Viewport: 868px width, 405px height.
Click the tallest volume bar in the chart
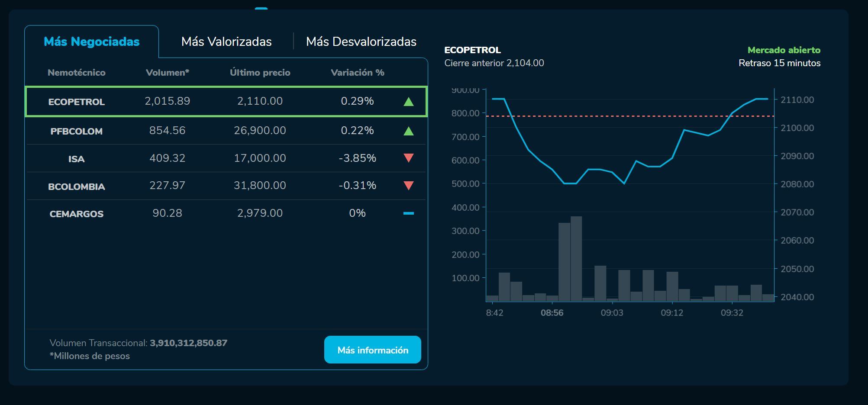(576, 259)
